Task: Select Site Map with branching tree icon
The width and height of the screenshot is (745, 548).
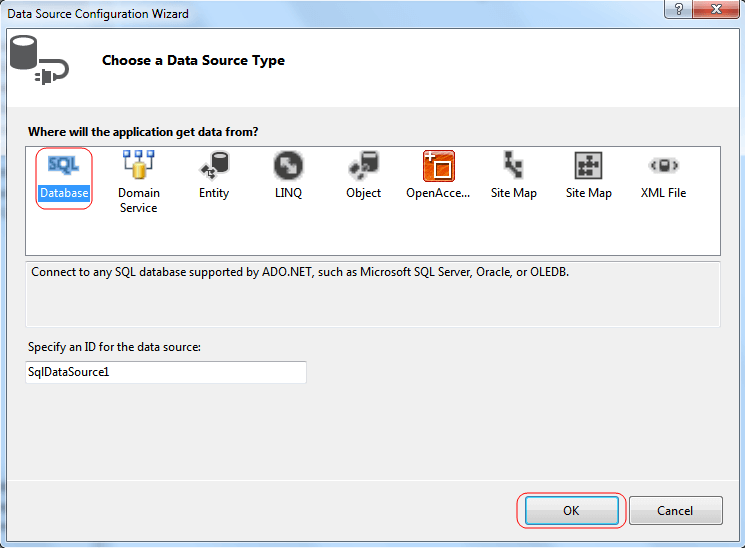Action: [513, 176]
